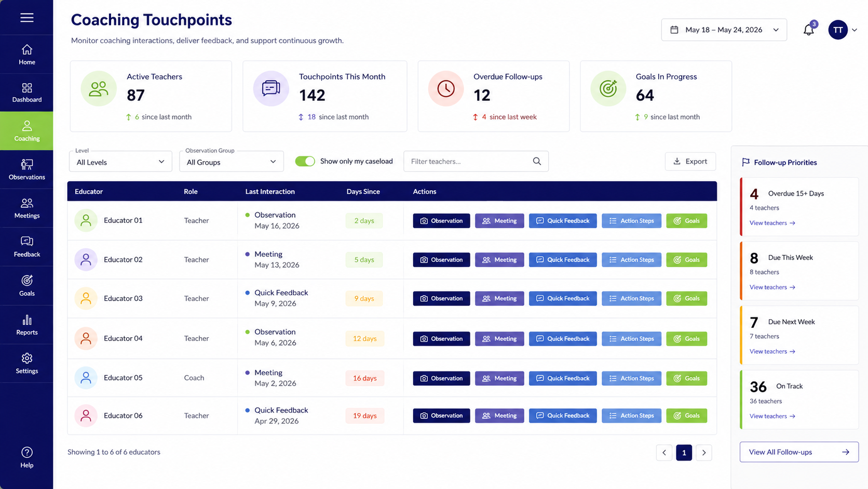Open View teachers link under Overdue 15+ Days
Viewport: 868px width, 489px height.
772,223
